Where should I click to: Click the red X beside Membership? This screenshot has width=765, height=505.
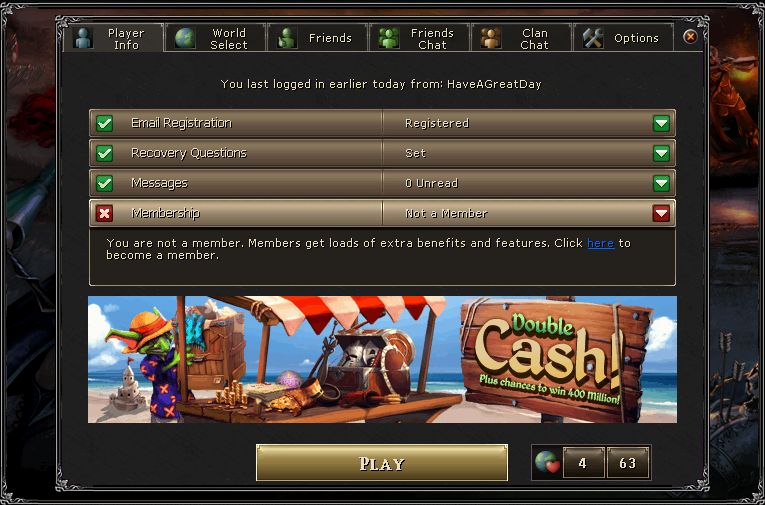coord(104,213)
